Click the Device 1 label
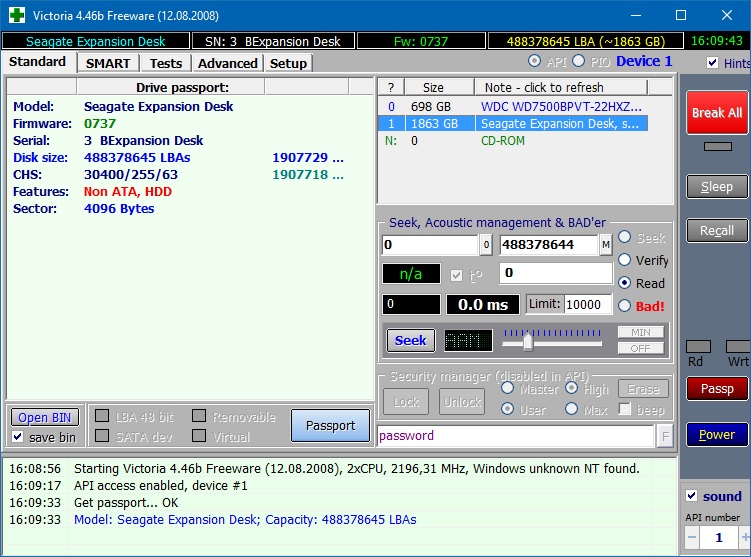751x557 pixels. point(644,61)
